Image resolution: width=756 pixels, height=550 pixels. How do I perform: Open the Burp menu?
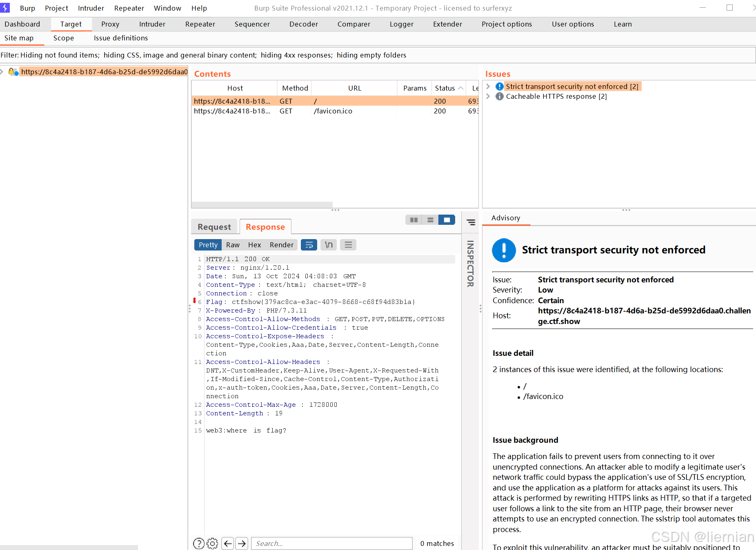(27, 8)
